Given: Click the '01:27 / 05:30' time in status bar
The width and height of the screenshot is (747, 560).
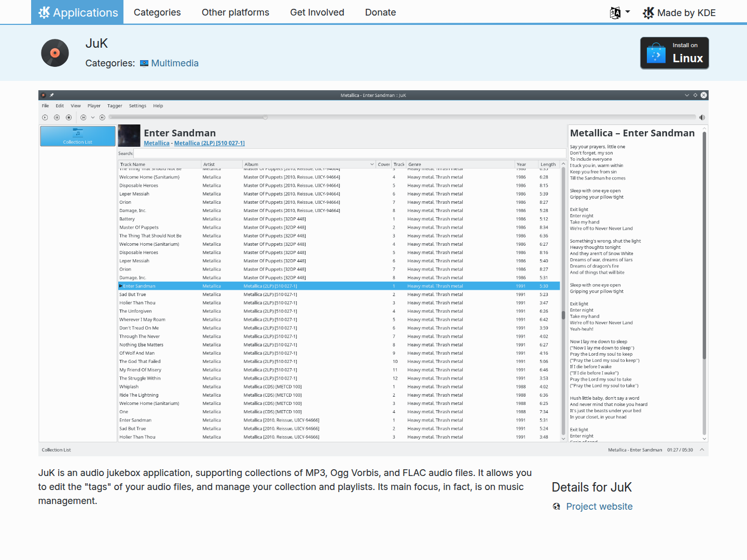Looking at the screenshot, I should [x=680, y=450].
